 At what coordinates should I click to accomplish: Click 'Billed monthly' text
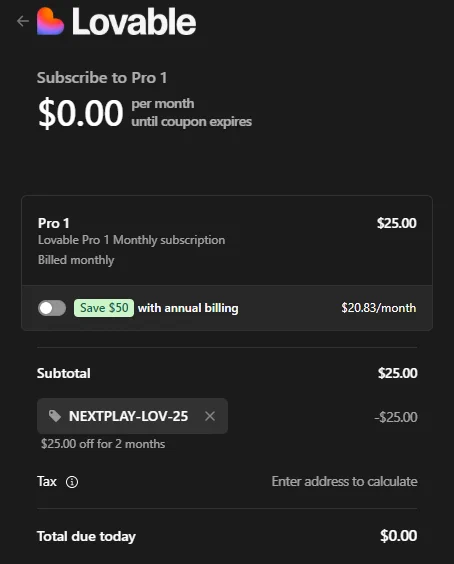click(x=76, y=260)
